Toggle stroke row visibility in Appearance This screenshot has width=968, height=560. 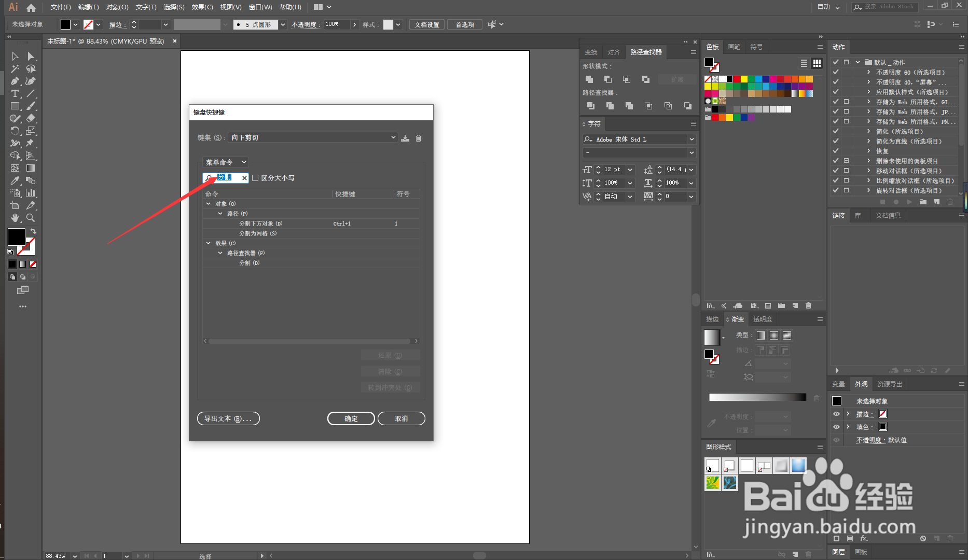(836, 414)
